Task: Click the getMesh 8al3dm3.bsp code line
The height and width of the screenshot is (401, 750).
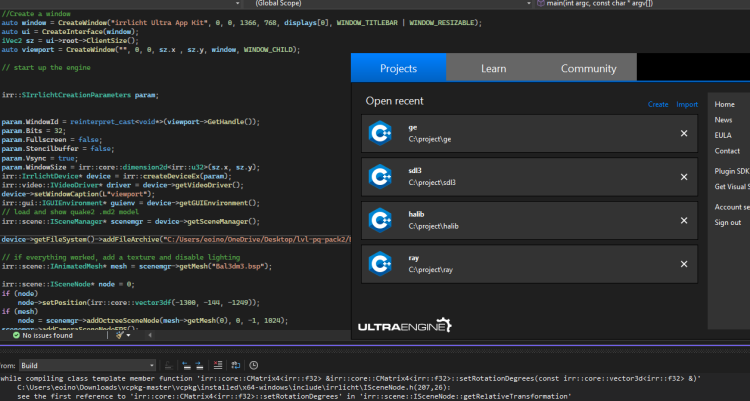Action: pos(136,266)
